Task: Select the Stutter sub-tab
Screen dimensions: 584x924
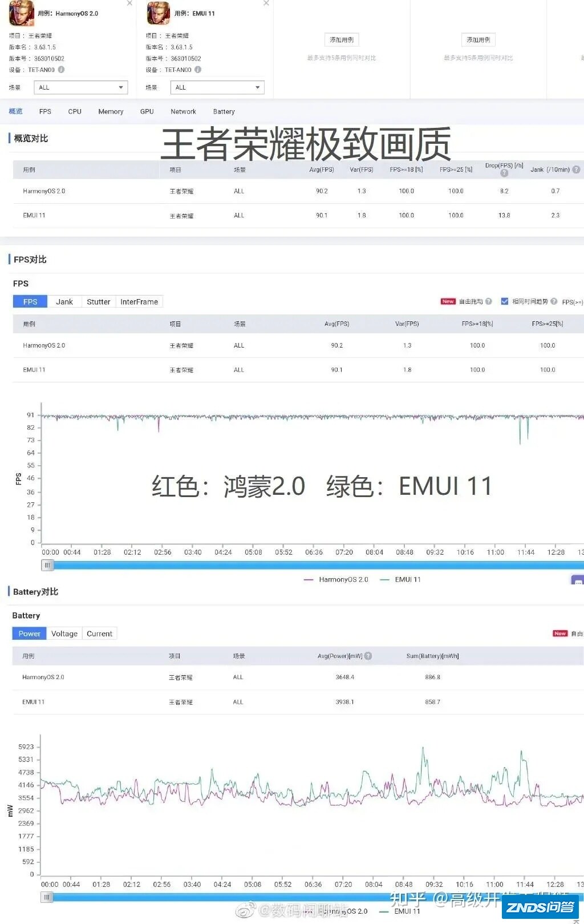Action: coord(99,302)
